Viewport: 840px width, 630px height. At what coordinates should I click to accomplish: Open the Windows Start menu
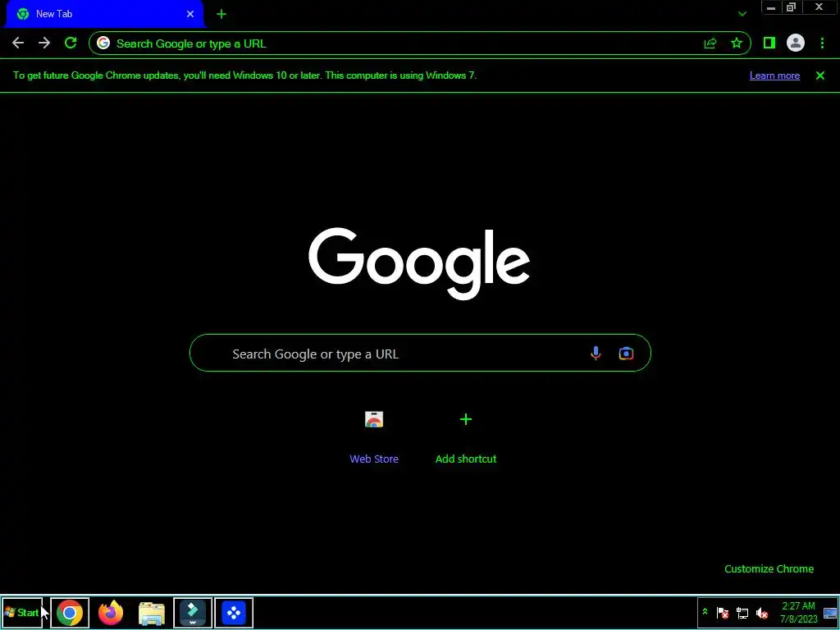(x=22, y=612)
